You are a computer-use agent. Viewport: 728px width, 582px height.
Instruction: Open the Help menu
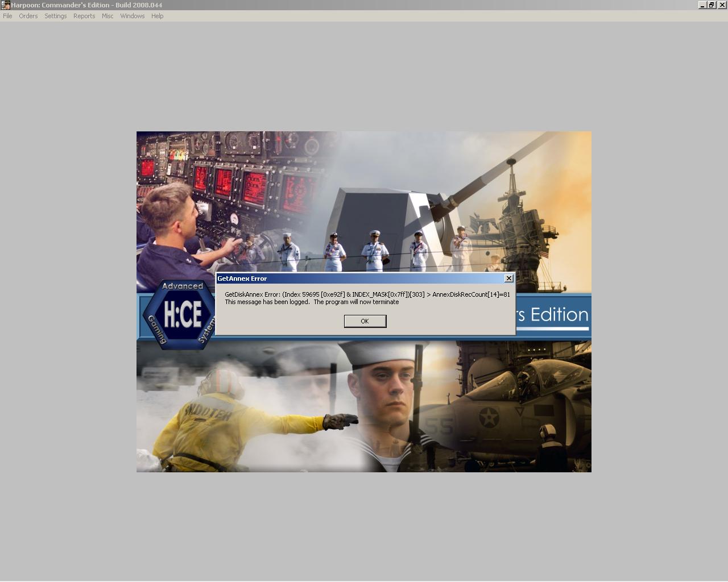click(158, 16)
